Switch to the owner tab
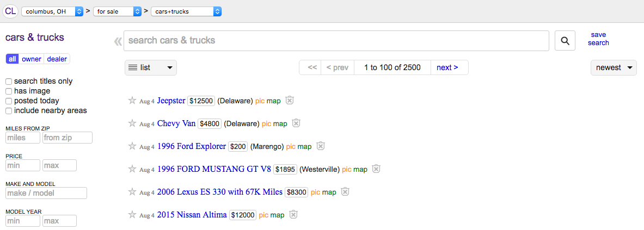Screen dimensions: 644x230 click(x=32, y=59)
